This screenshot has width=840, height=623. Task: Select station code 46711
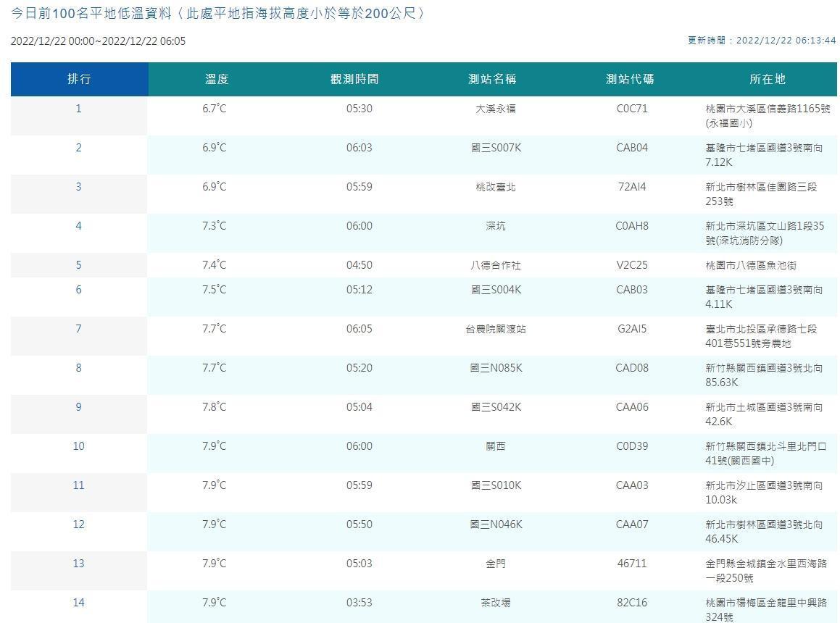tap(632, 564)
